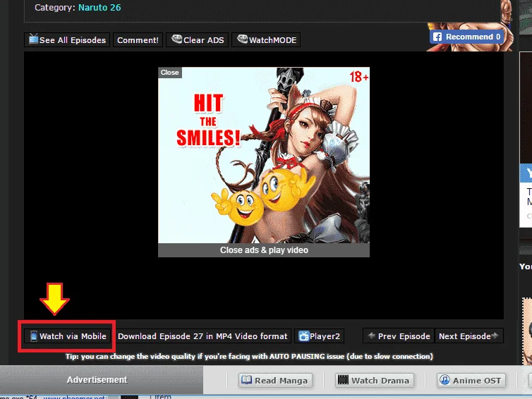Image resolution: width=532 pixels, height=399 pixels.
Task: Click the film strip icon on Watch Drama
Action: tap(343, 380)
